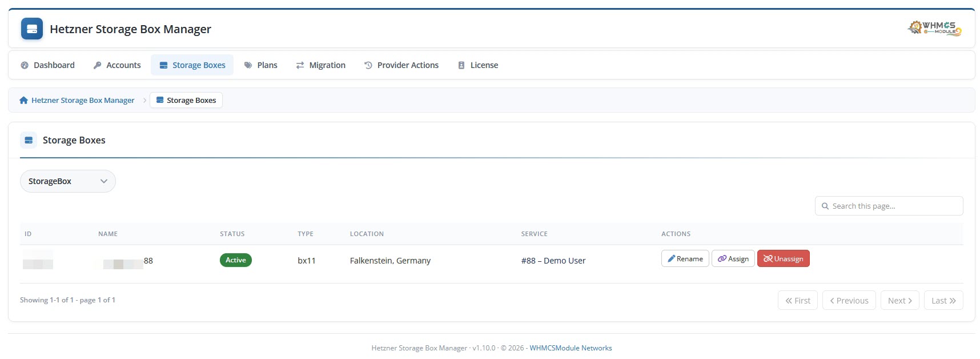Open the License tab

pyautogui.click(x=478, y=65)
